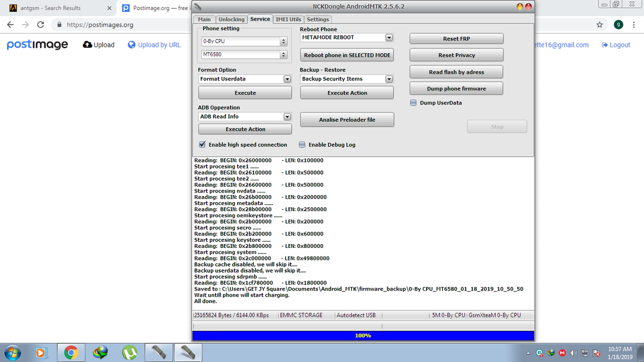Click the NCKDongle title bar app icon
This screenshot has width=644, height=362.
[198, 6]
